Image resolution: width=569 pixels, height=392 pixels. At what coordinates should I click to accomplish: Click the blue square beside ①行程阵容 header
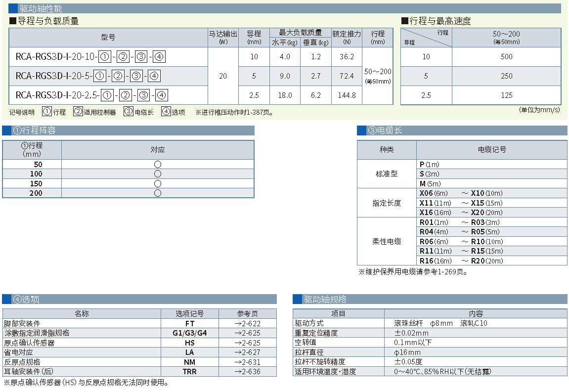(7, 131)
